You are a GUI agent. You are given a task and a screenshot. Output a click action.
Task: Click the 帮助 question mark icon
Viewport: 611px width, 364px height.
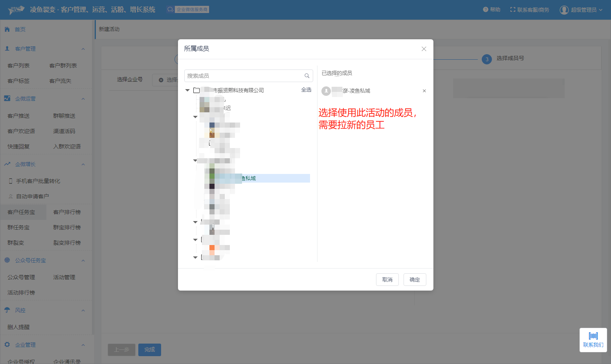point(485,9)
